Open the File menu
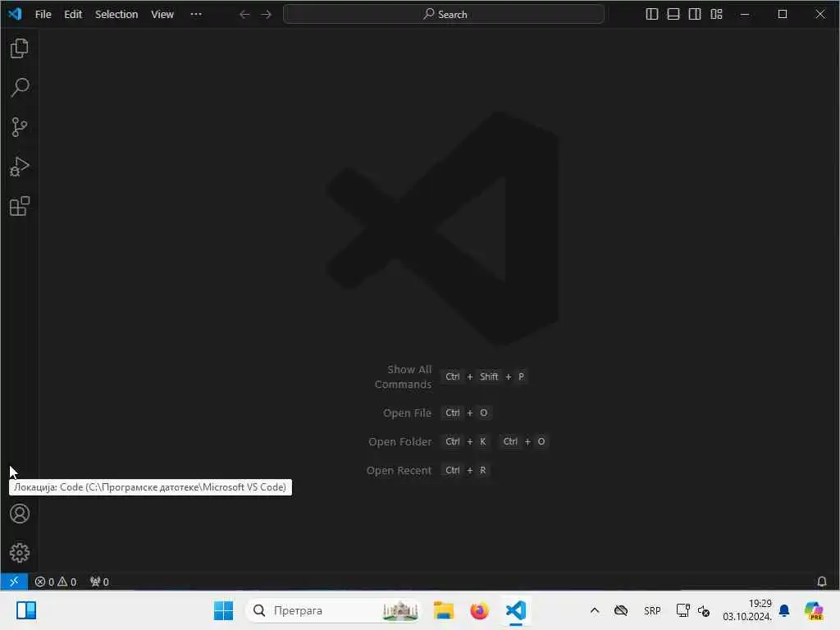This screenshot has width=840, height=630. pyautogui.click(x=43, y=15)
